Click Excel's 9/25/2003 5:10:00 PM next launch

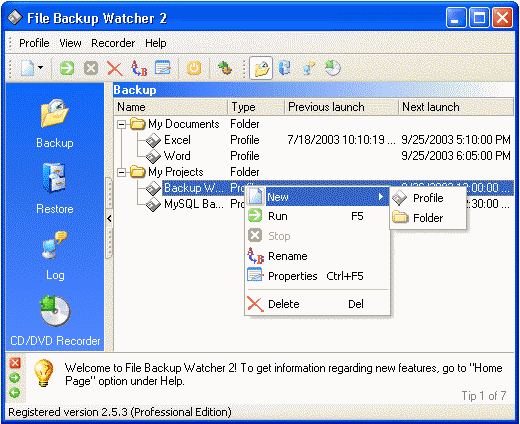click(455, 140)
